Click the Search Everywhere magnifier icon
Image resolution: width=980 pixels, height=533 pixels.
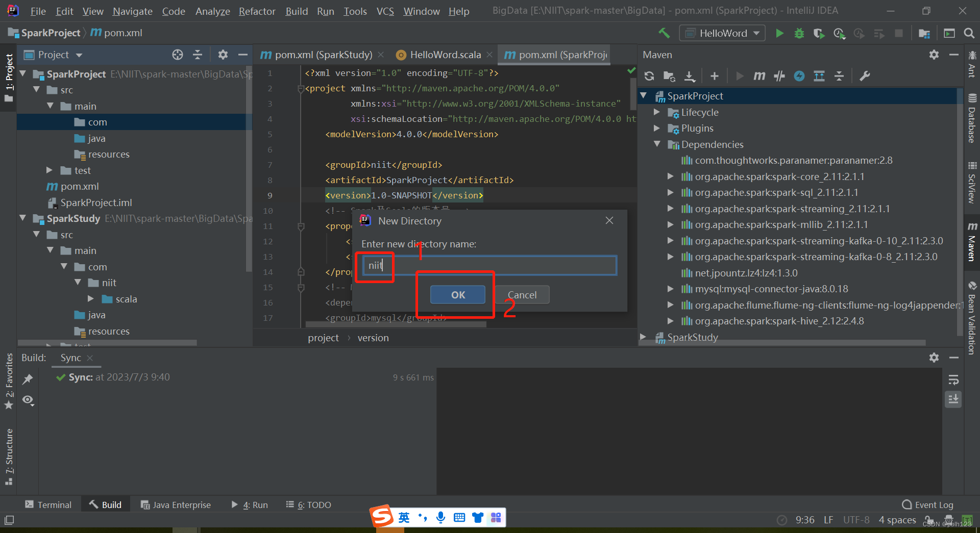[969, 33]
